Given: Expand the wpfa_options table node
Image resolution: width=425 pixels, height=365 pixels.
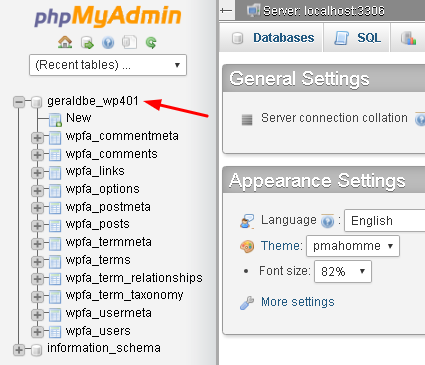Looking at the screenshot, I should tap(37, 191).
